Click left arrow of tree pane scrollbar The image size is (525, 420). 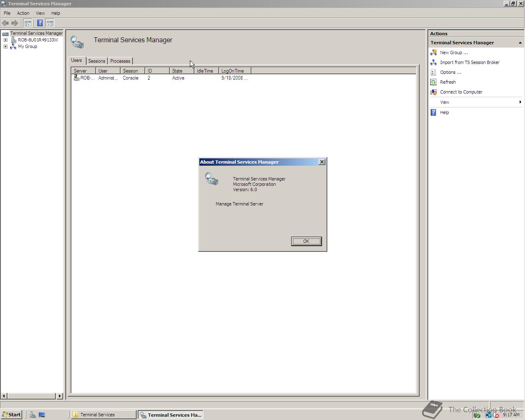4,396
